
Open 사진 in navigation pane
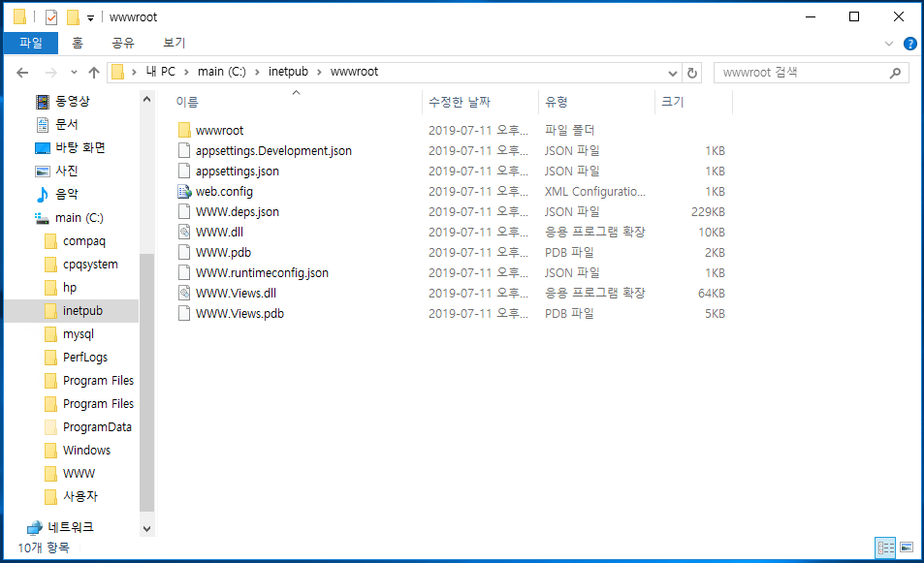pos(67,171)
